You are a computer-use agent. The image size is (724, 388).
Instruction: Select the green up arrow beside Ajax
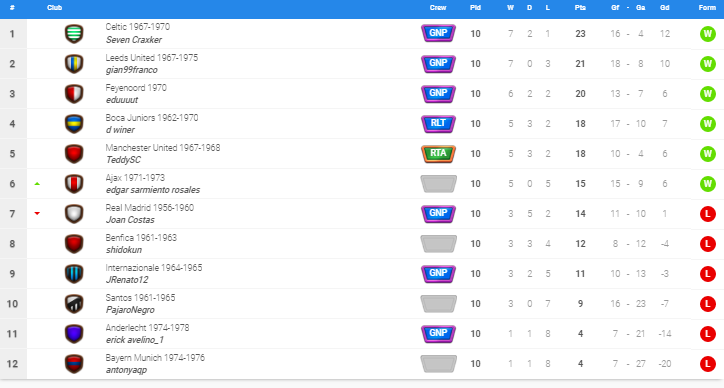pyautogui.click(x=37, y=184)
